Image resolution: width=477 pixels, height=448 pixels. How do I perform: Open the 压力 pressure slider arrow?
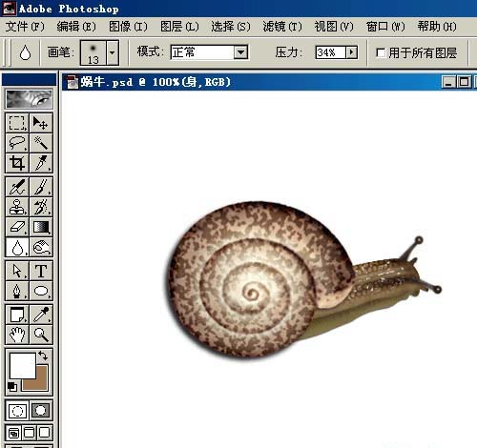[x=351, y=52]
